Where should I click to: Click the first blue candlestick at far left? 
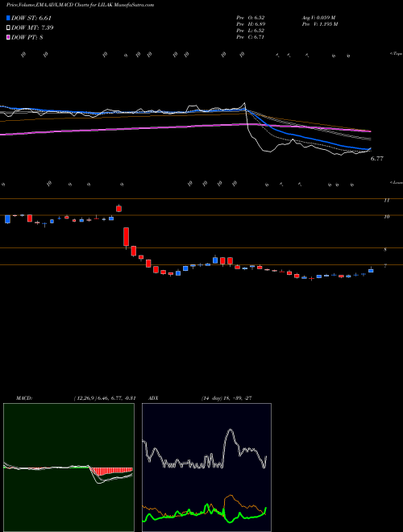(7, 219)
